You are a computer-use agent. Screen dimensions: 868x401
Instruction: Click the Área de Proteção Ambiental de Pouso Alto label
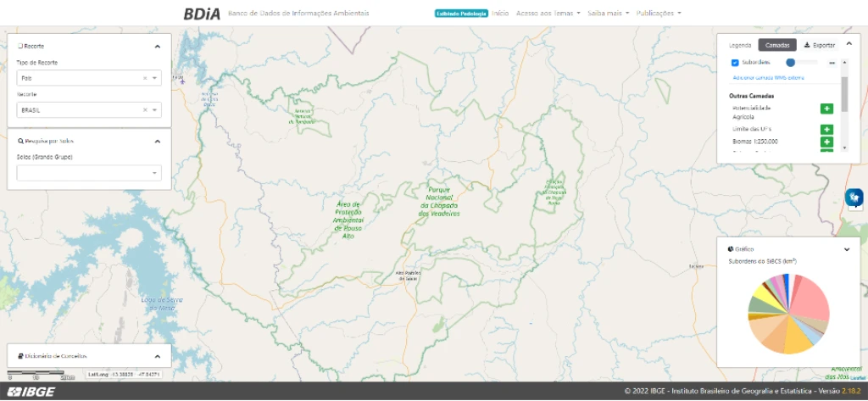click(348, 220)
